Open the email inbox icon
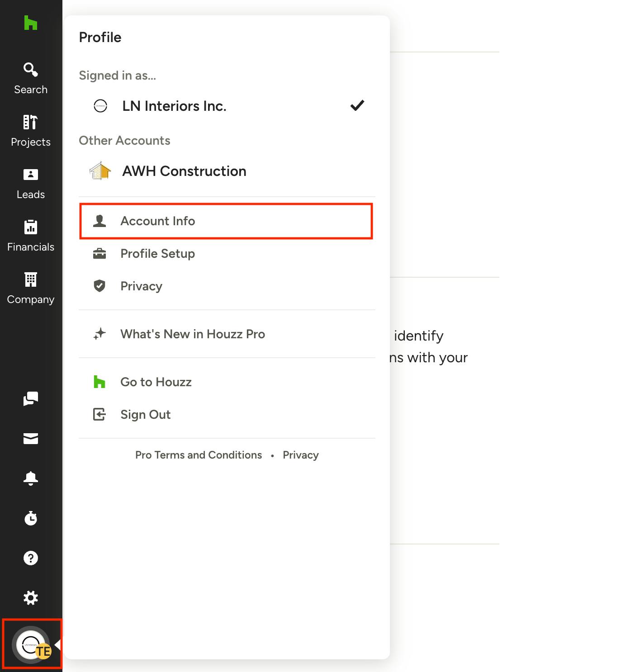This screenshot has height=672, width=626. pos(31,439)
